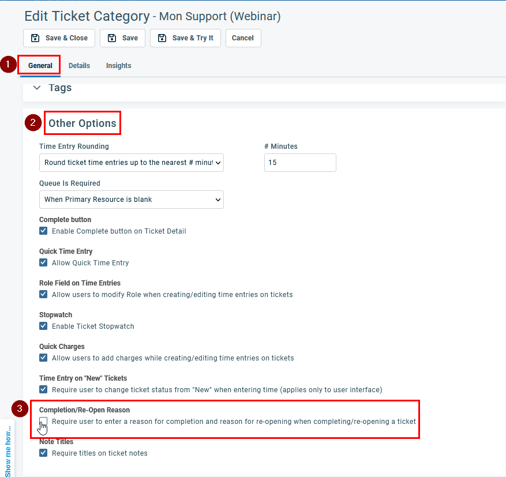This screenshot has width=506, height=477.
Task: Click the disk icon on the Save button
Action: coord(112,38)
